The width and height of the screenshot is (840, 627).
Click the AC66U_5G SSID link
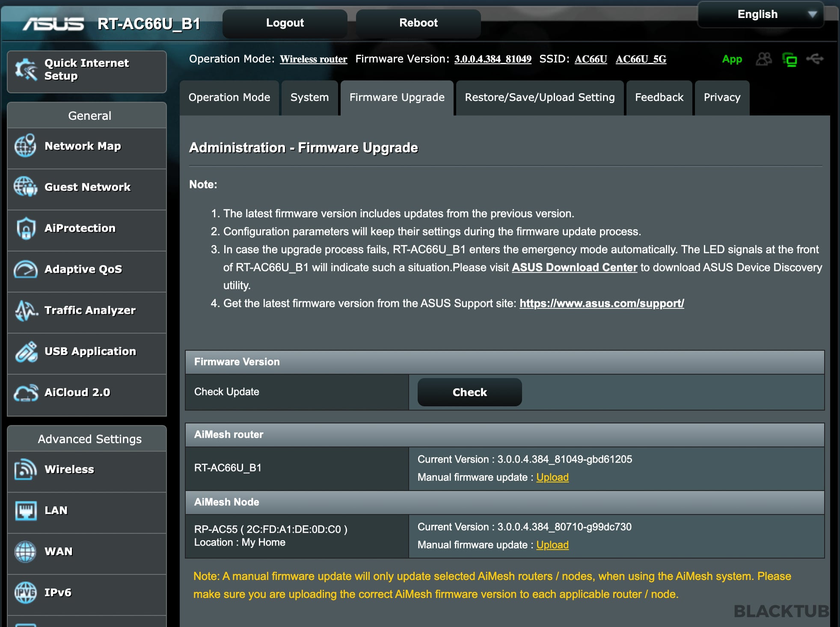(x=641, y=59)
